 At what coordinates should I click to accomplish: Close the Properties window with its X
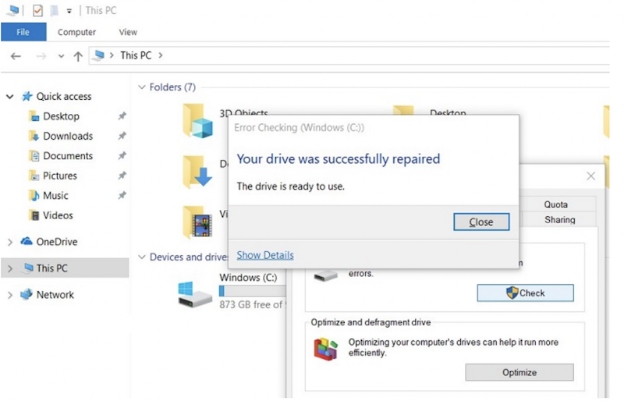[591, 176]
